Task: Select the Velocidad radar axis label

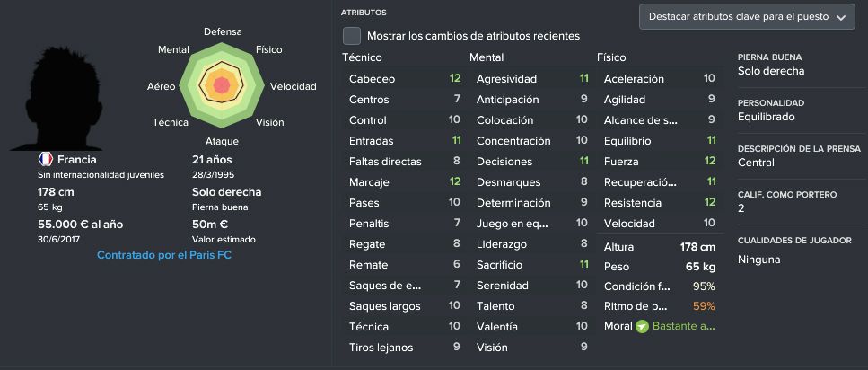Action: pos(294,86)
